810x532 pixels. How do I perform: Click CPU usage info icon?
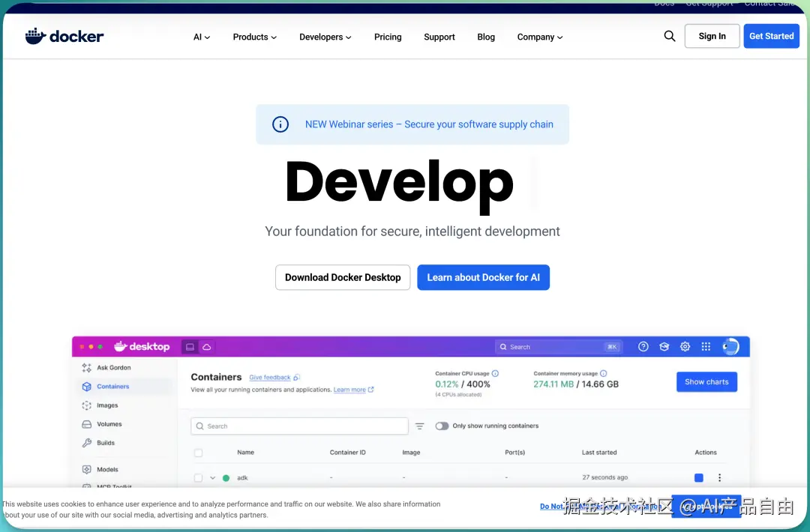495,374
